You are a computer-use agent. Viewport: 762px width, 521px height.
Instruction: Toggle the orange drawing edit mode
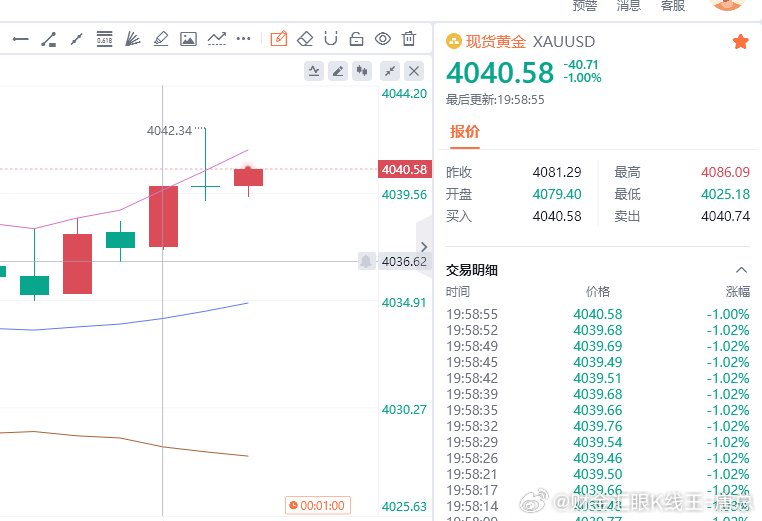[278, 38]
